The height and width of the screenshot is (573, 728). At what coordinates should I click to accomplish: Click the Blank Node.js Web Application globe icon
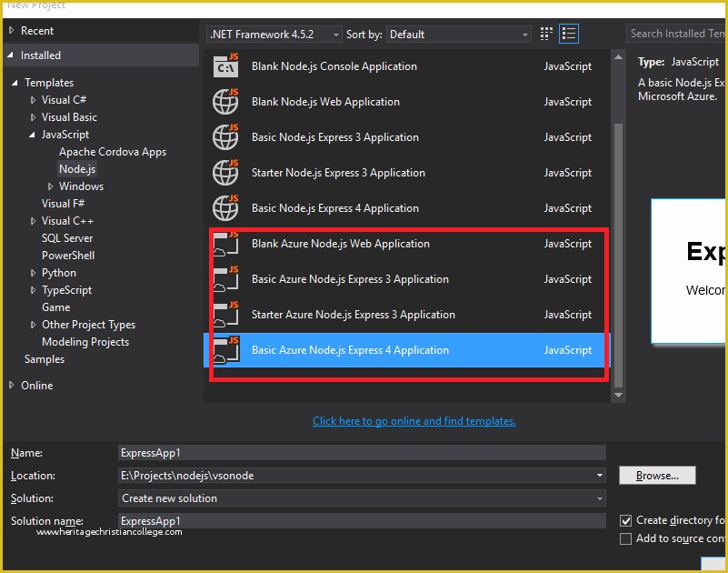tap(225, 101)
